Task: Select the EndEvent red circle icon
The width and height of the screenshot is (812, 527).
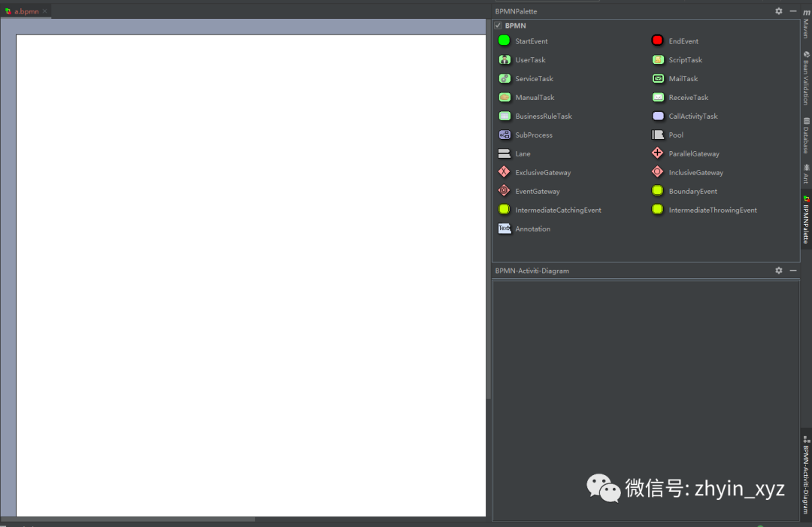Action: click(657, 41)
